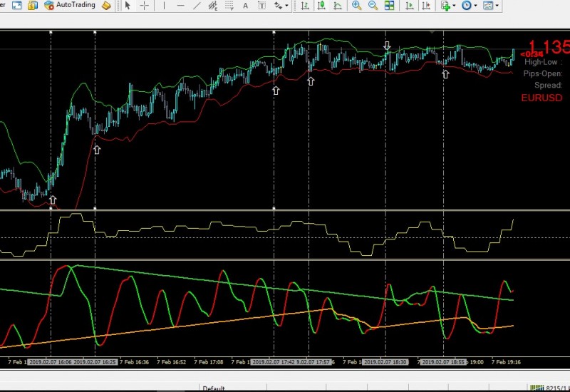570x392 pixels.
Task: Click the Default profile tab
Action: click(x=214, y=388)
